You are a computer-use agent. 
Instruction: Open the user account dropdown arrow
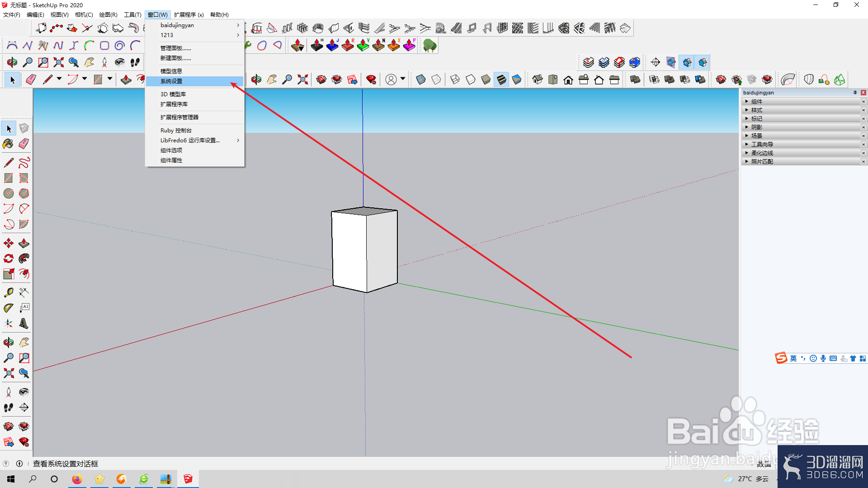tap(402, 79)
